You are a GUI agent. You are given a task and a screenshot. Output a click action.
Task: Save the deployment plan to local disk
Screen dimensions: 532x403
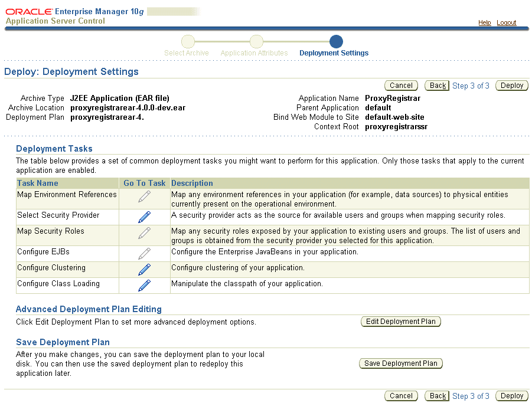click(x=401, y=363)
